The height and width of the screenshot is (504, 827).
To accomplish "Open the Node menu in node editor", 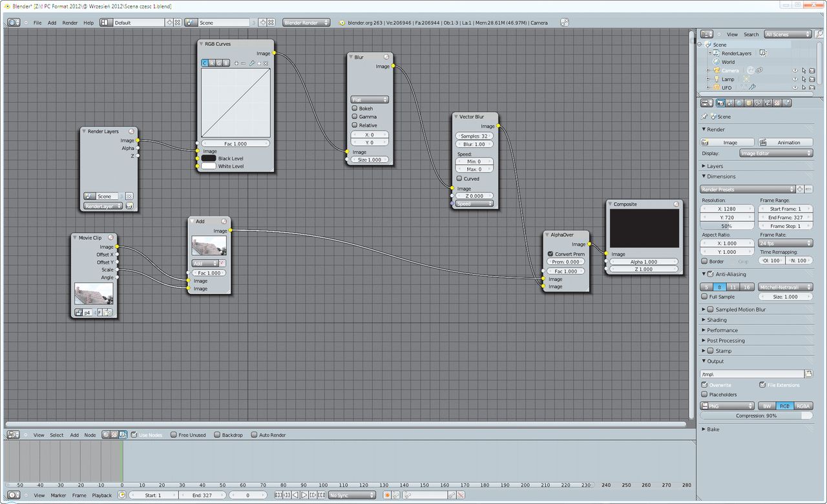I will tap(90, 435).
